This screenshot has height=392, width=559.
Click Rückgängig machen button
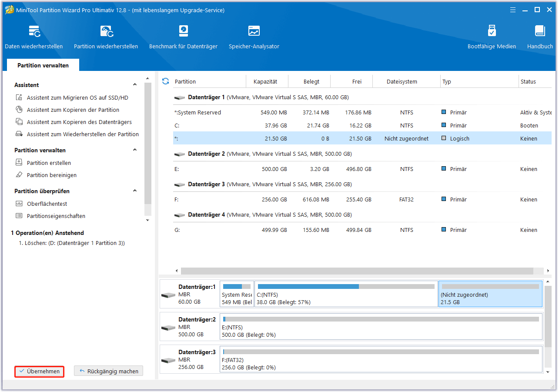click(108, 371)
